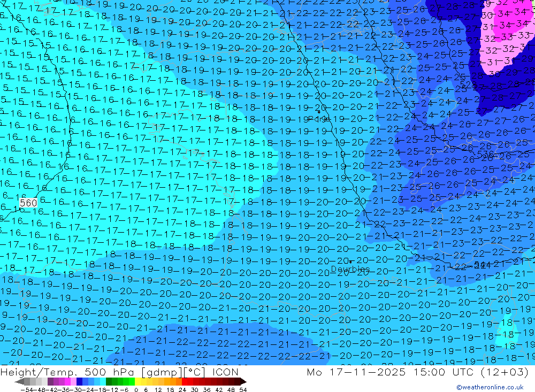This screenshot has width=535, height=392.
Task: Click the 544 contour label
Action: 481,265
